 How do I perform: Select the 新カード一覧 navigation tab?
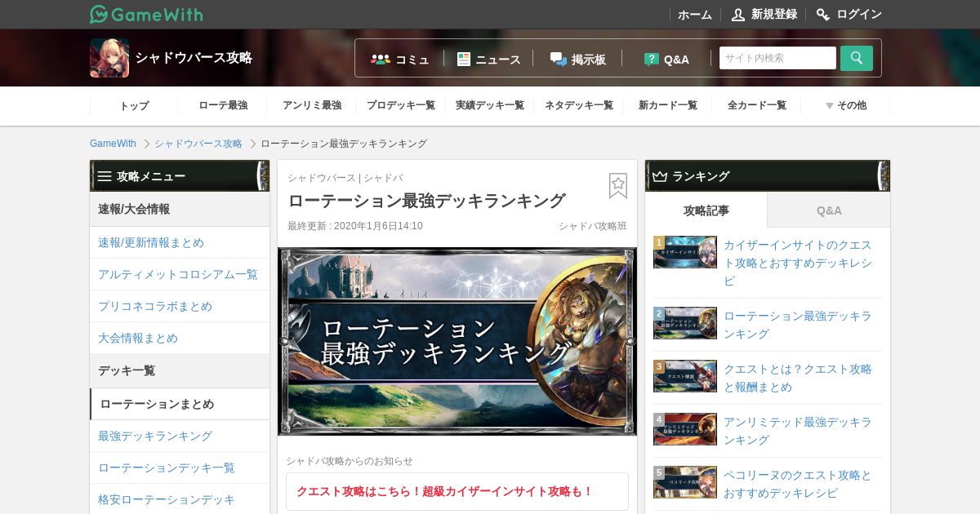668,105
